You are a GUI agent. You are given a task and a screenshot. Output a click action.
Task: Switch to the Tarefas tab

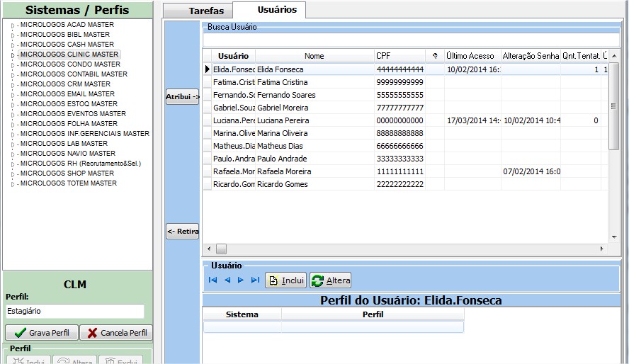point(206,11)
